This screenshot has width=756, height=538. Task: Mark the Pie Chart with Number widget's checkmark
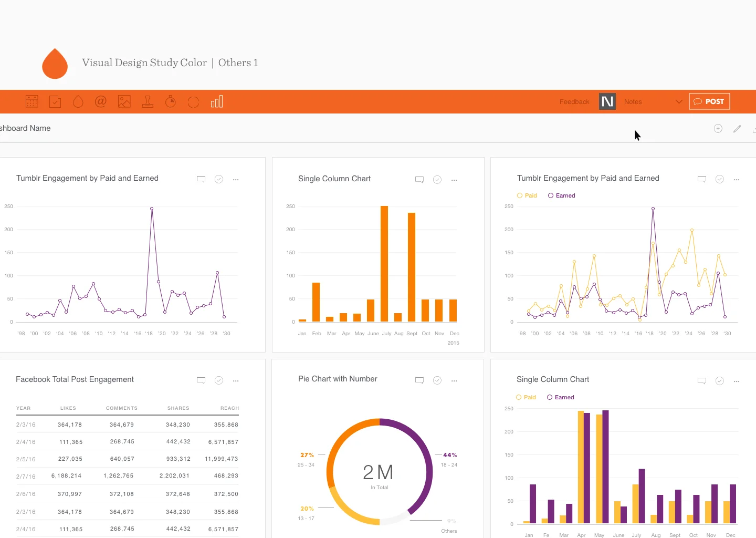(437, 380)
